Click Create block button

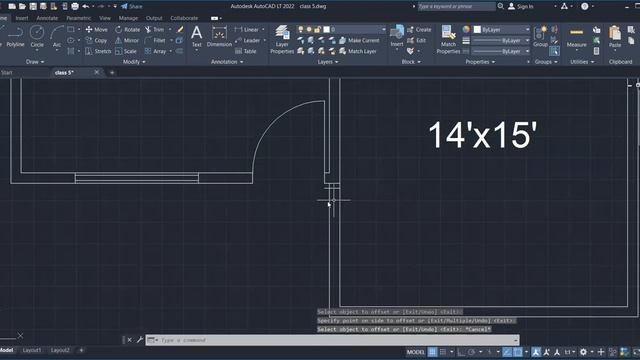tap(419, 29)
